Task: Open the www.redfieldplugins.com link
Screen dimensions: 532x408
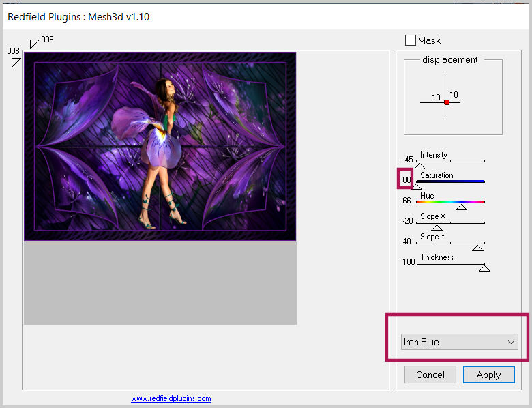Action: point(171,398)
